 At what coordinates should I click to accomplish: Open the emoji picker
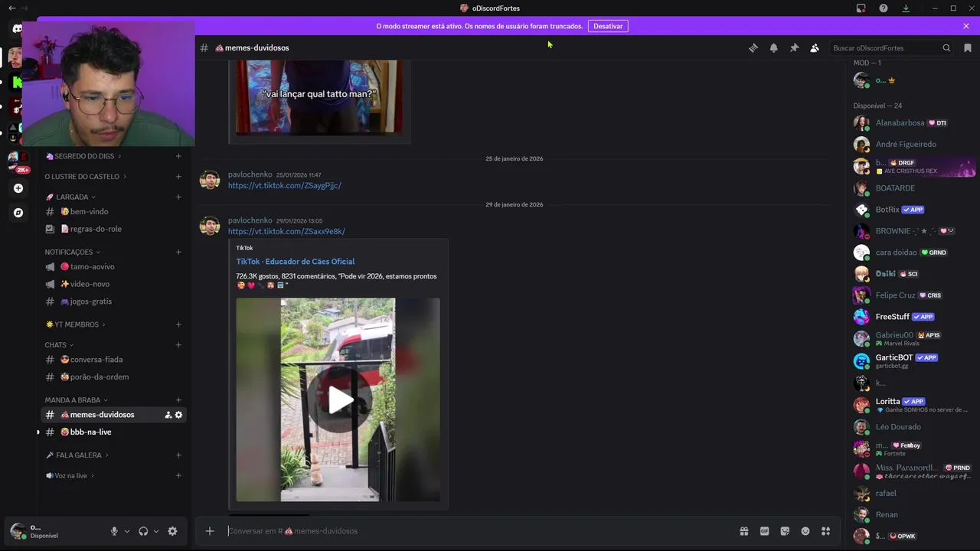(x=805, y=531)
